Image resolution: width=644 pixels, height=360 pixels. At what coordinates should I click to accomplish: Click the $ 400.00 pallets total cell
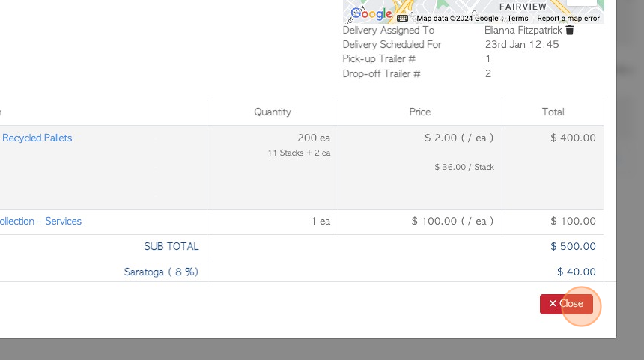(x=573, y=138)
